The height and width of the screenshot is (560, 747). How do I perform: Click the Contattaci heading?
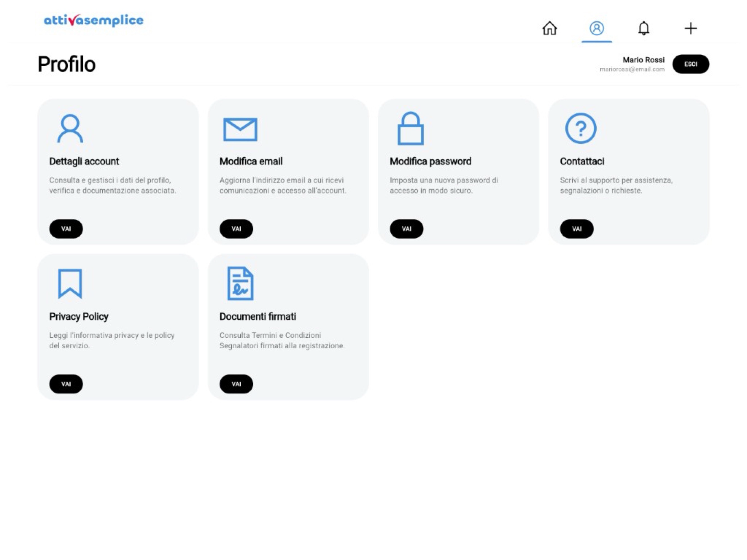(582, 161)
